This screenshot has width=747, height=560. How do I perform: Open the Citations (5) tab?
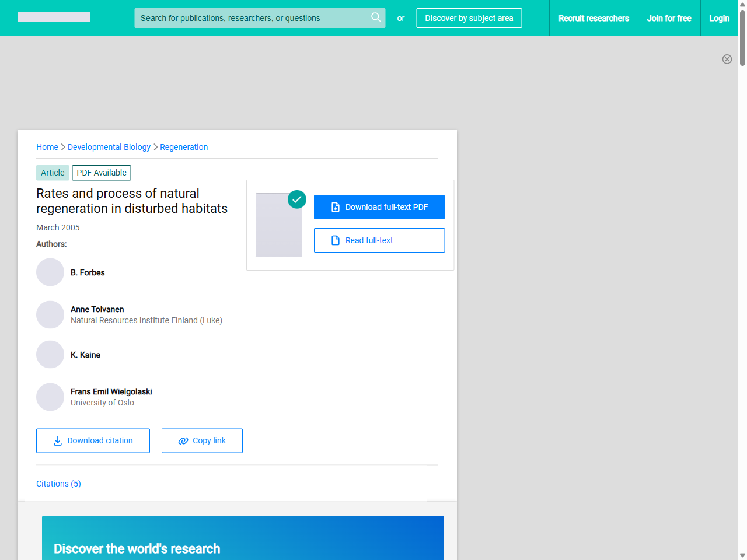[x=58, y=484]
